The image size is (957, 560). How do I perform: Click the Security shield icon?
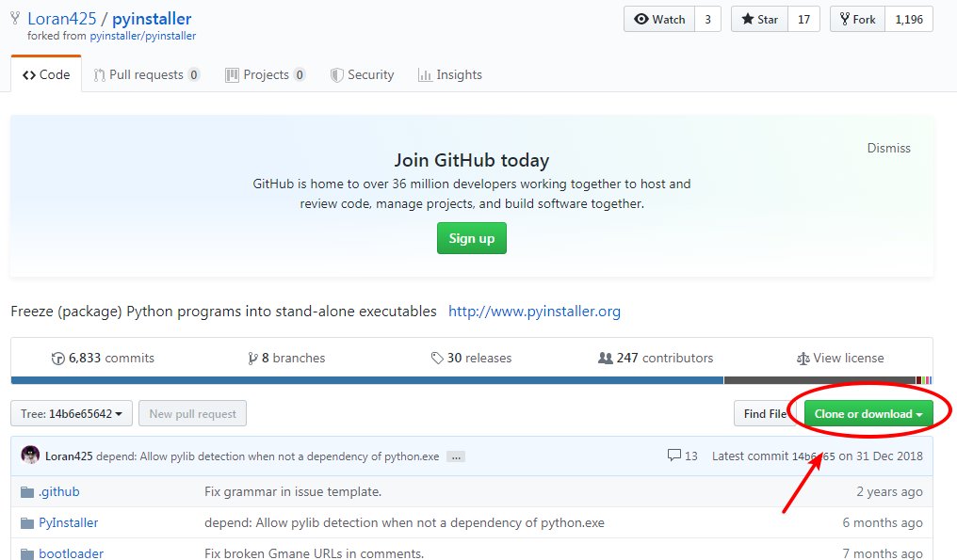pos(337,75)
